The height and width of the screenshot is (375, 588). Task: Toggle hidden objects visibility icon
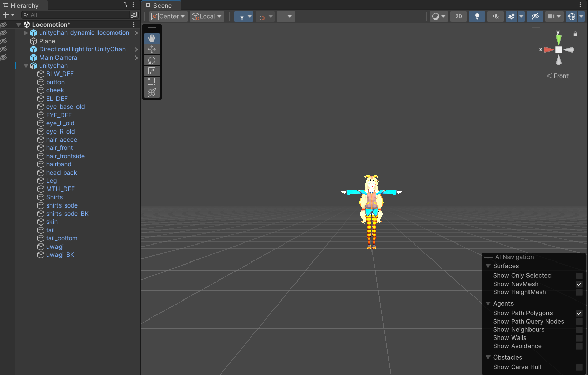coord(535,16)
